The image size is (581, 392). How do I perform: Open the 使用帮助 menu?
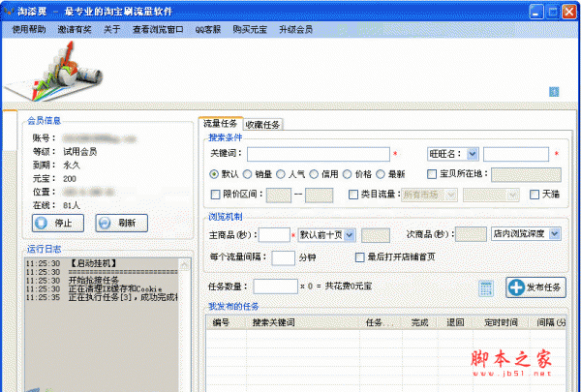pyautogui.click(x=29, y=30)
